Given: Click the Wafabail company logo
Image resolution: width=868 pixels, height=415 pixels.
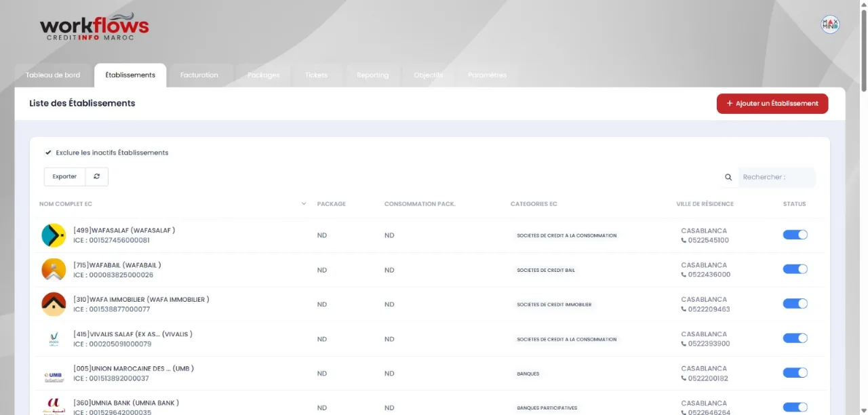Looking at the screenshot, I should [54, 270].
